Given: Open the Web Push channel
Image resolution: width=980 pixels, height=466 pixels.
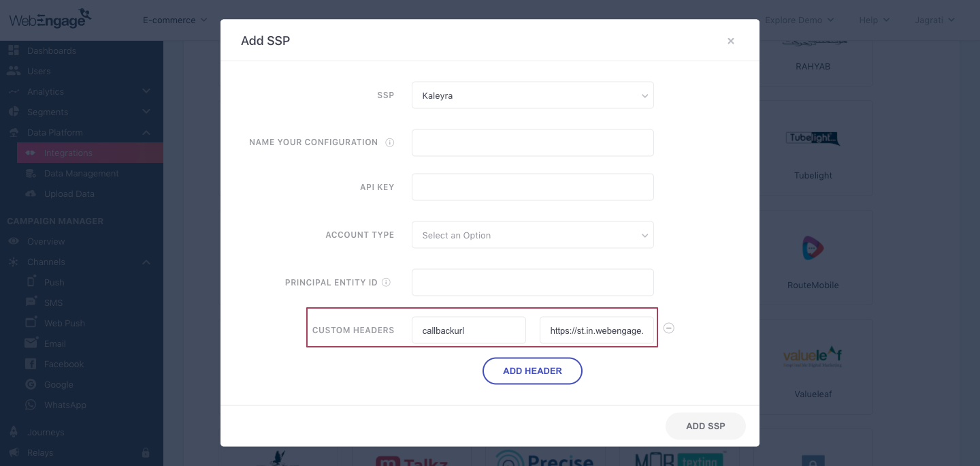Looking at the screenshot, I should (x=65, y=323).
